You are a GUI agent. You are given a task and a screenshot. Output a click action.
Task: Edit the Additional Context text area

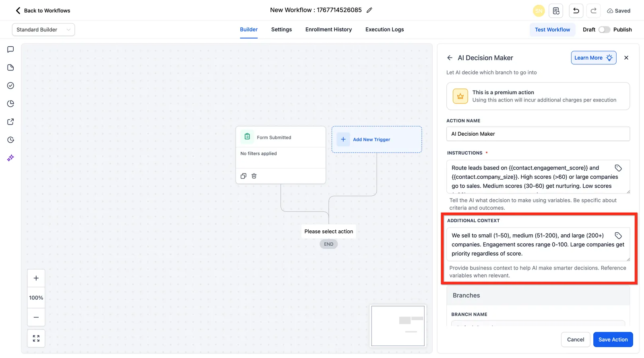[538, 244]
